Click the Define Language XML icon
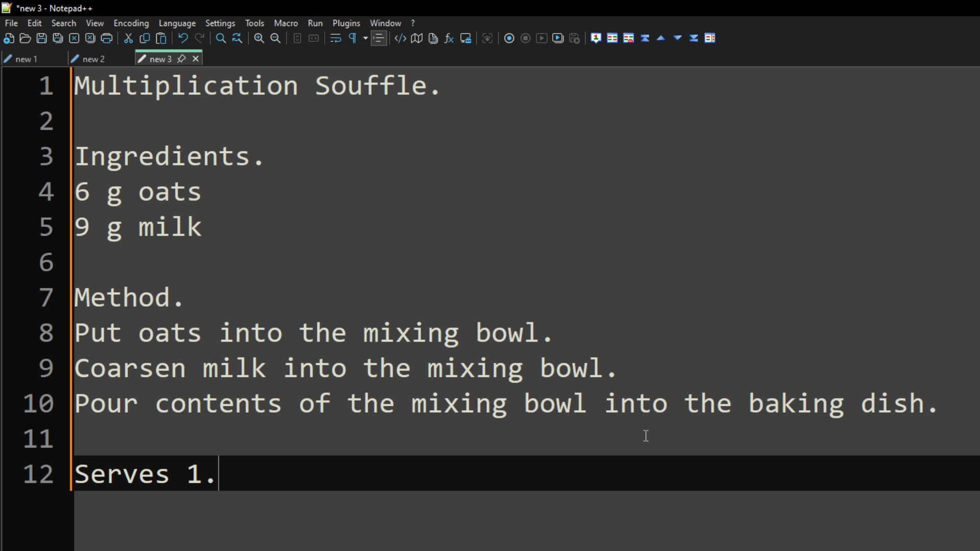The height and width of the screenshot is (551, 980). (x=400, y=38)
